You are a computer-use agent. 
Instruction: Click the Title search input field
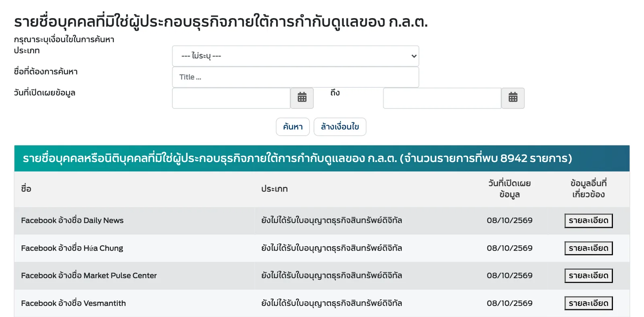click(x=295, y=77)
